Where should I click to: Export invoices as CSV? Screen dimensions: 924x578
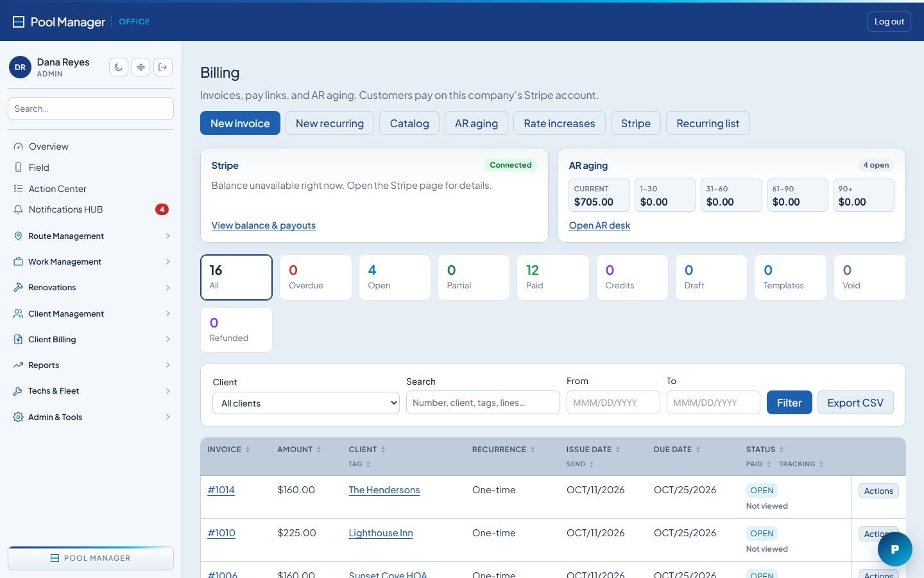[855, 403]
